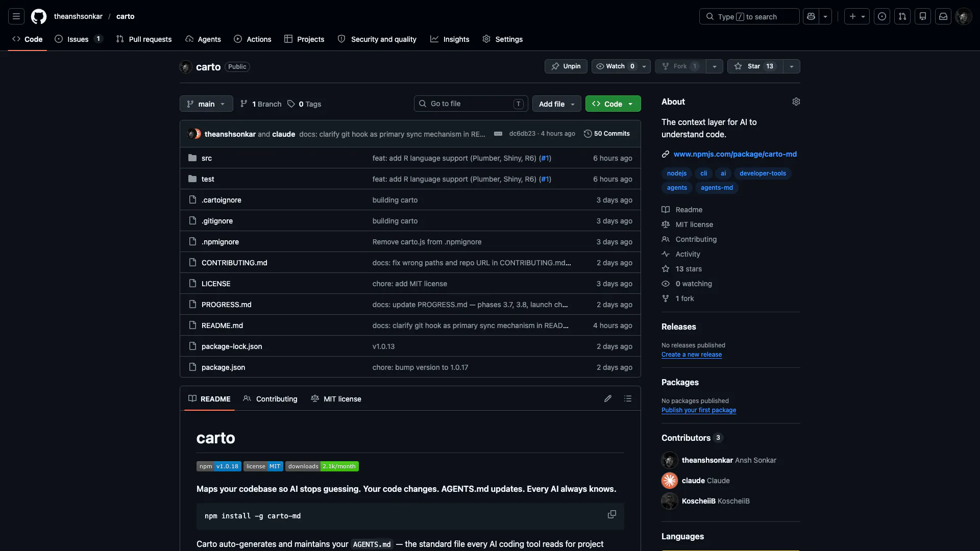Copy the npm install command
Viewport: 980px width, 551px height.
point(612,514)
